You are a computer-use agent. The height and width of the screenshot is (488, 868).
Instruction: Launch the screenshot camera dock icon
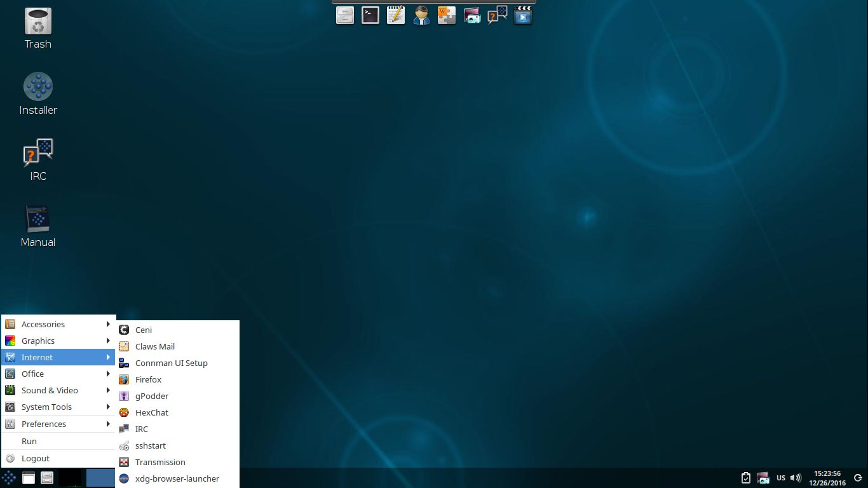pyautogui.click(x=472, y=15)
